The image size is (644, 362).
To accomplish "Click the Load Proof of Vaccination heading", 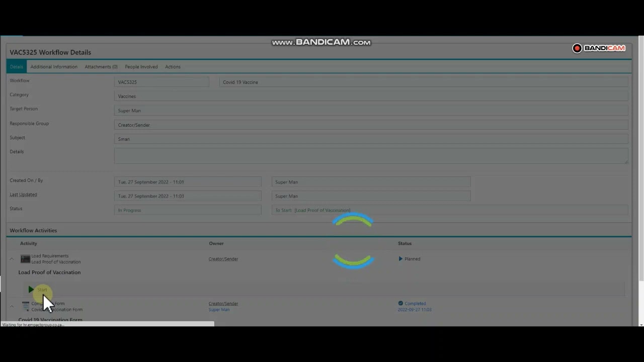I will pyautogui.click(x=49, y=273).
